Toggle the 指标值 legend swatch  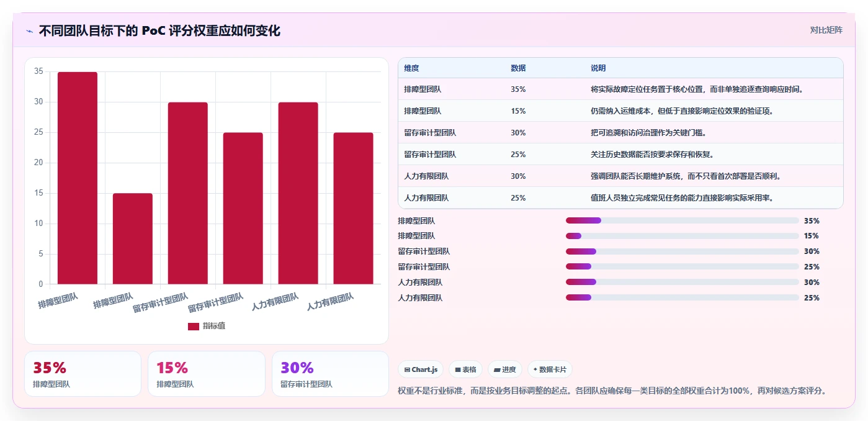(194, 326)
